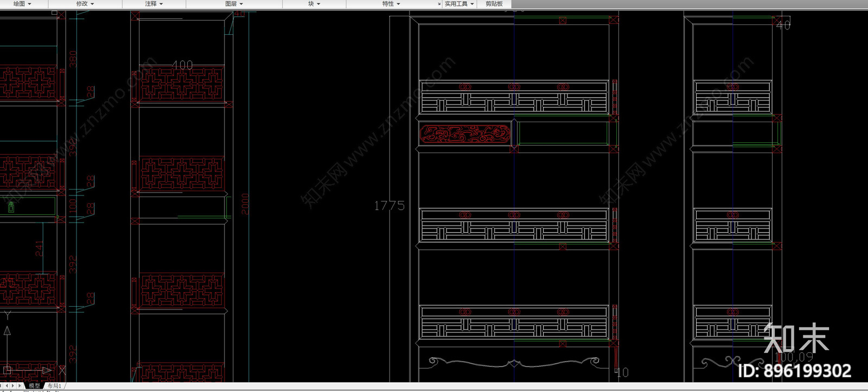Screen dimensions: 868x392
Task: Select the 380 vertical dimension text
Action: (73, 59)
